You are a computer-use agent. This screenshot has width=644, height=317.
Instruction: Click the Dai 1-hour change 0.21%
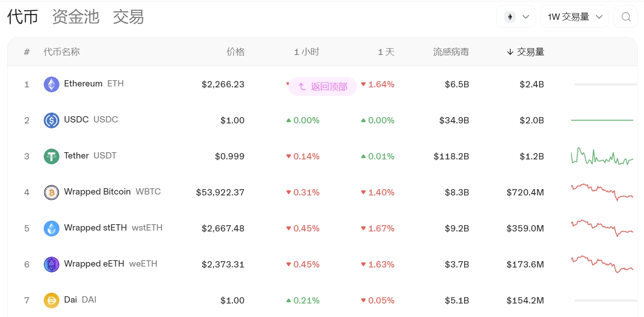303,300
